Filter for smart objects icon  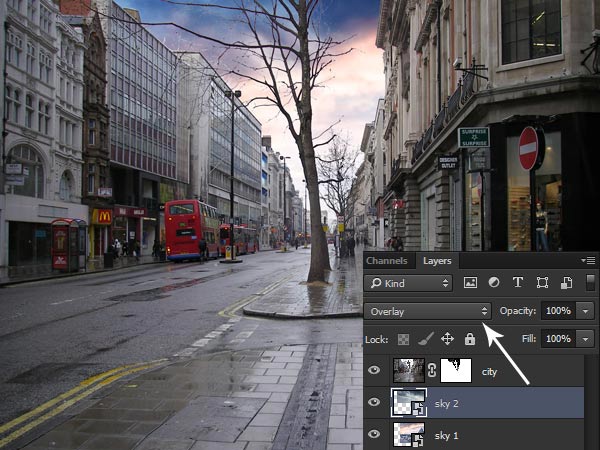tap(565, 284)
